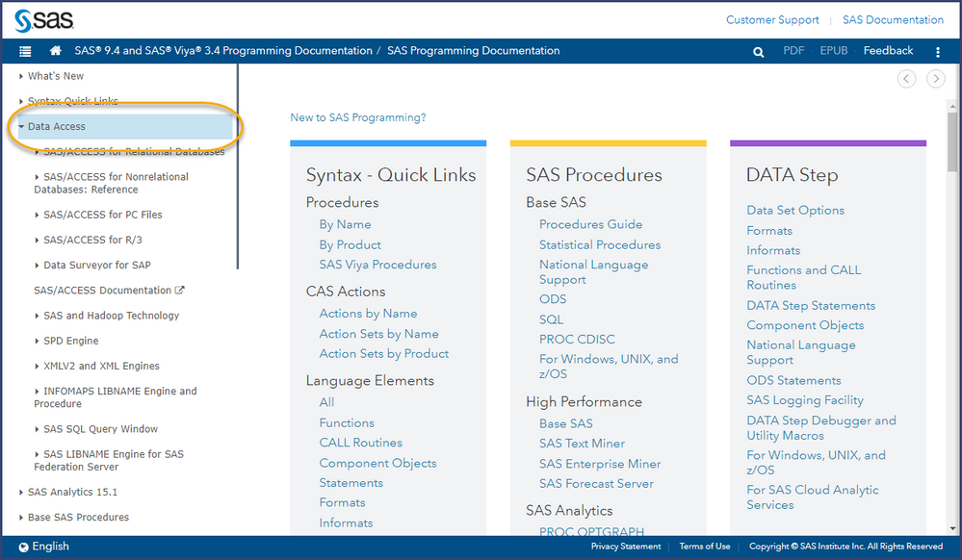Expand the What's New tree node
Image resolution: width=962 pixels, height=560 pixels.
[21, 76]
